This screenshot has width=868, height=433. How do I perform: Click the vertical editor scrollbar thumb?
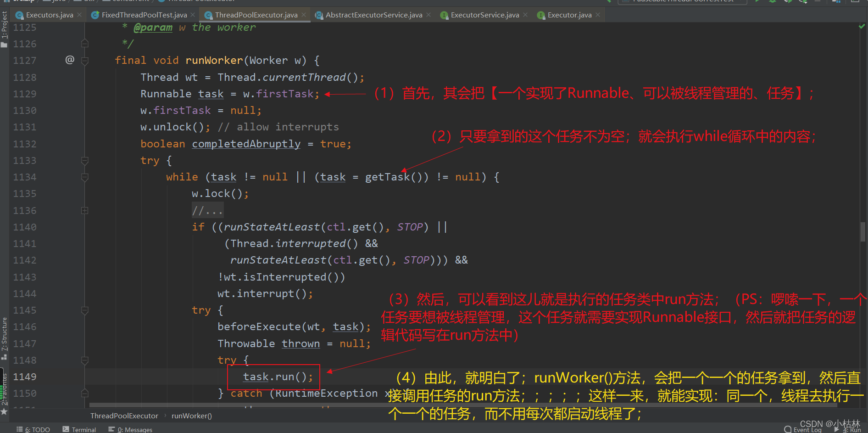point(862,232)
